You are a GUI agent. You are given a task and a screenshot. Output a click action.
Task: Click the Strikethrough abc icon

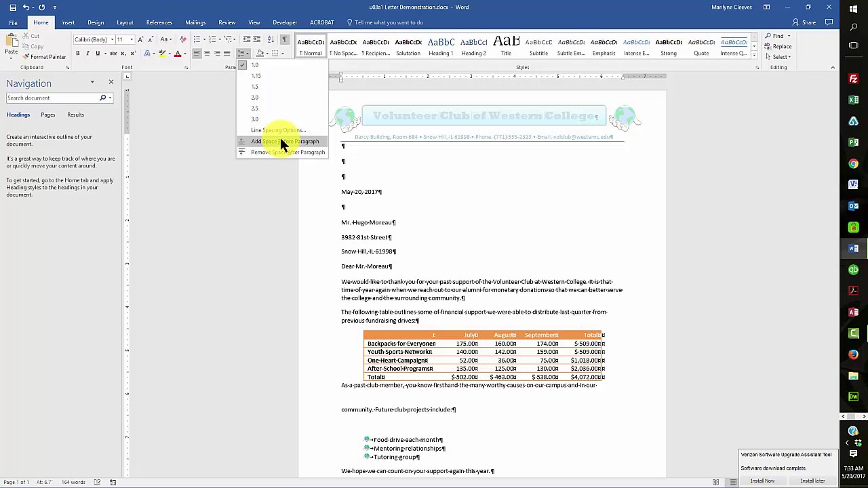click(x=113, y=54)
